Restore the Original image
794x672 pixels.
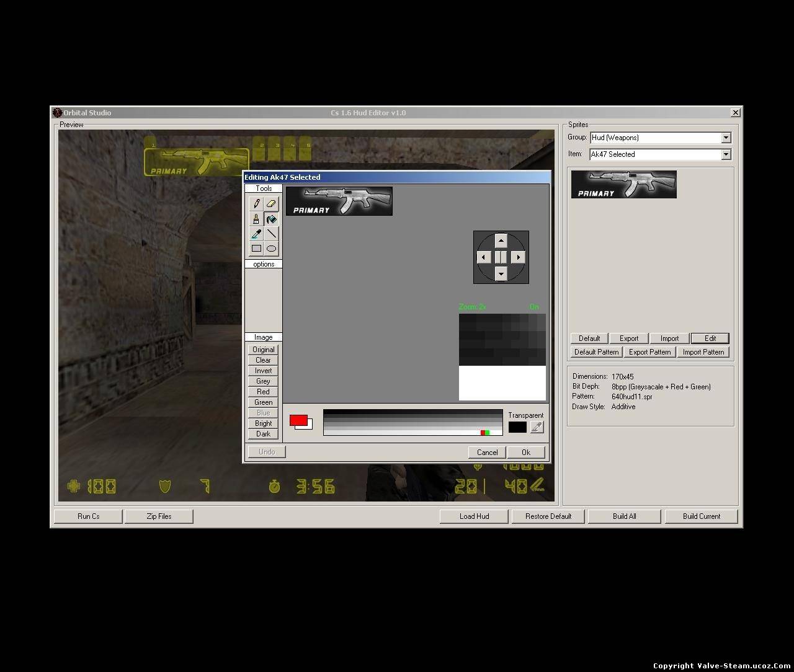[x=263, y=350]
